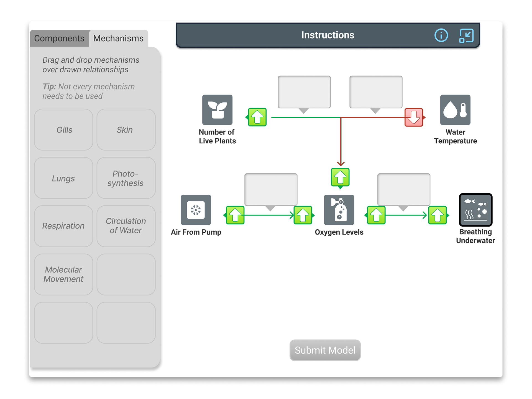The width and height of the screenshot is (532, 399).
Task: Collapse the Instructions panel using shrink icon
Action: pyautogui.click(x=466, y=35)
